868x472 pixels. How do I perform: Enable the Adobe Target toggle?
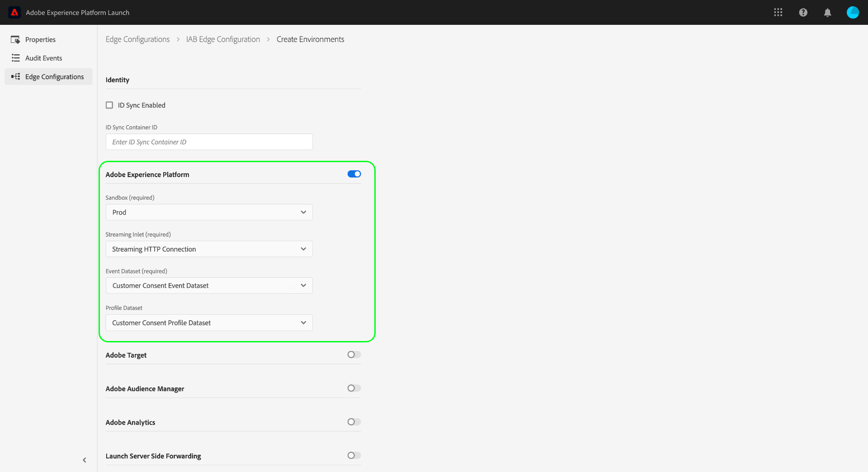[354, 355]
